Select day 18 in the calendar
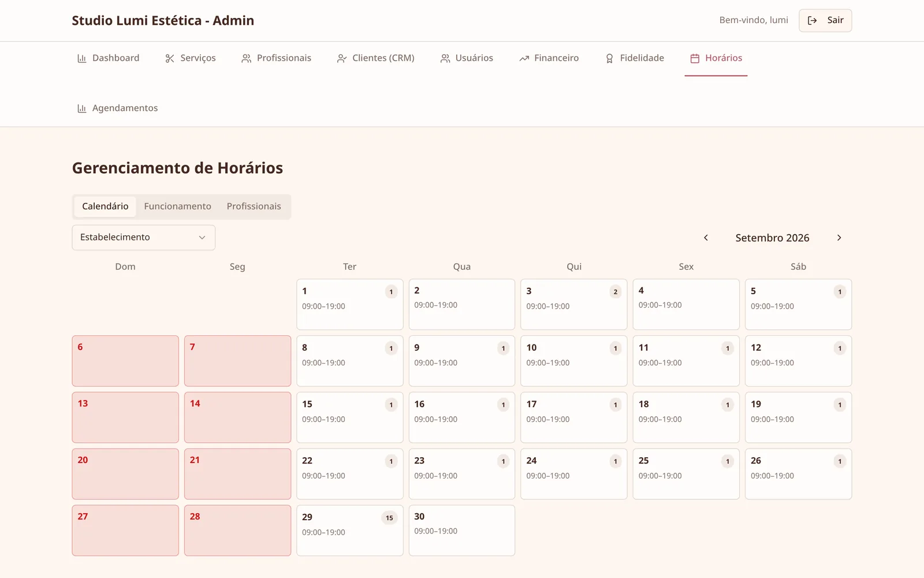This screenshot has height=578, width=924. [686, 418]
